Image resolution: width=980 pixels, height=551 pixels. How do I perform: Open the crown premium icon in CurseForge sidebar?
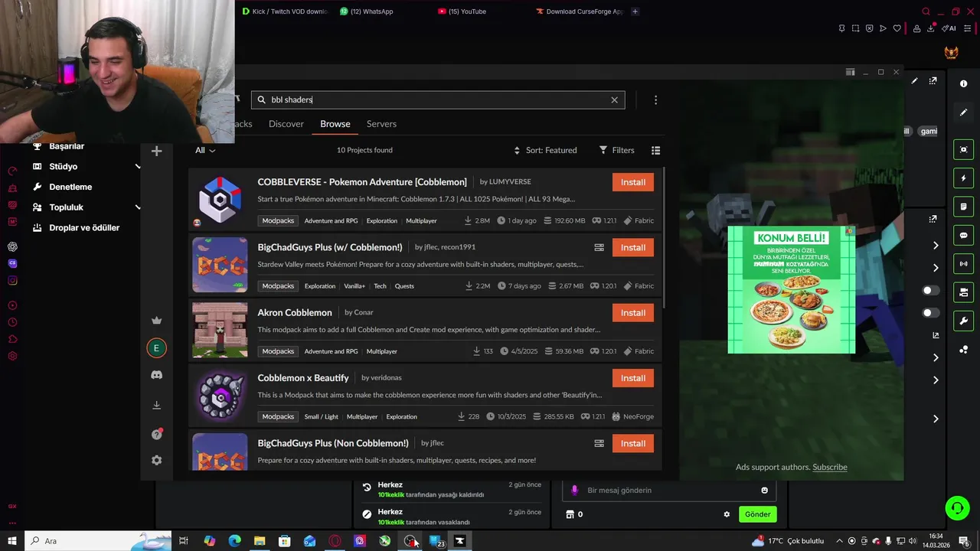pos(156,321)
